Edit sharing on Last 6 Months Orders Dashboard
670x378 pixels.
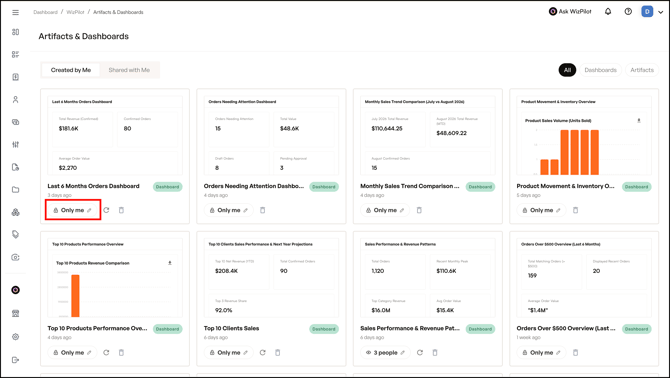pos(73,210)
